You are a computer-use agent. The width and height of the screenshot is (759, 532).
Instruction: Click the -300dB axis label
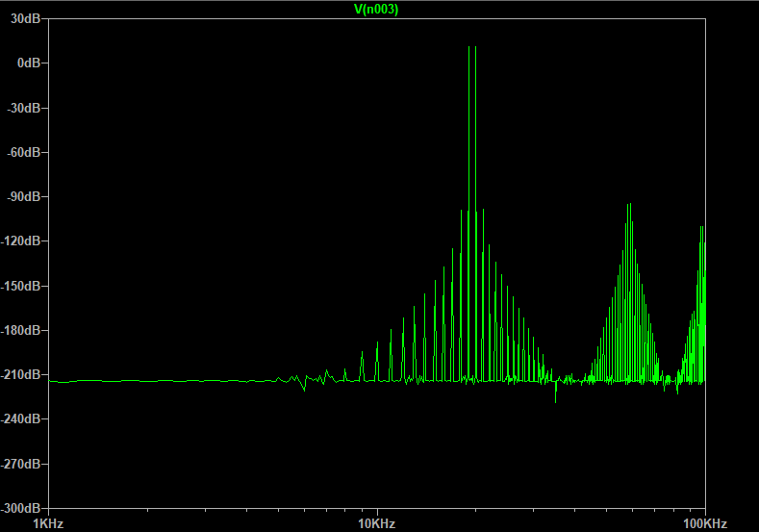click(21, 509)
